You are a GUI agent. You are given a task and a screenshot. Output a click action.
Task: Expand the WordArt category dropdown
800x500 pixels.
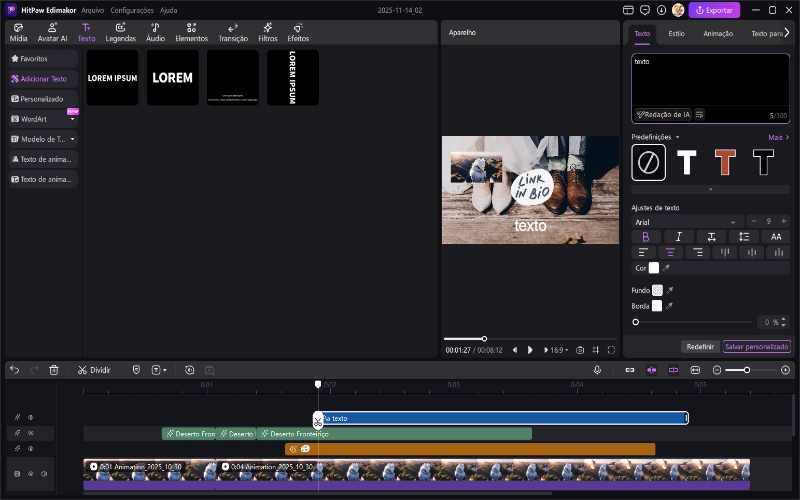pyautogui.click(x=72, y=119)
